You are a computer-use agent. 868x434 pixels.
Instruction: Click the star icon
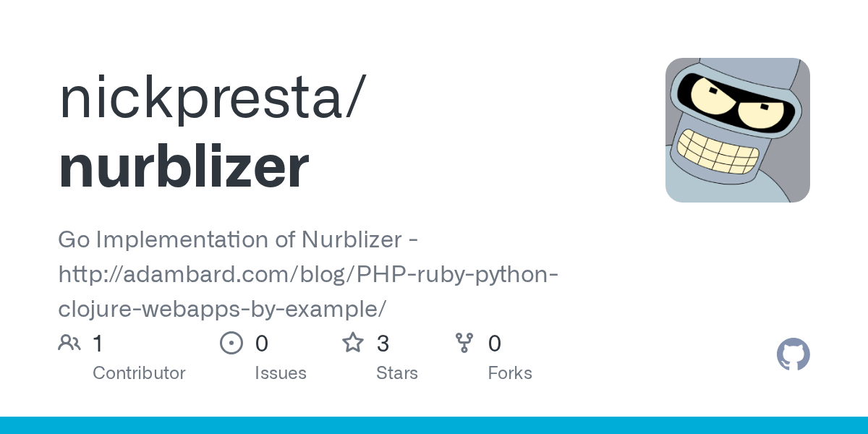(353, 343)
